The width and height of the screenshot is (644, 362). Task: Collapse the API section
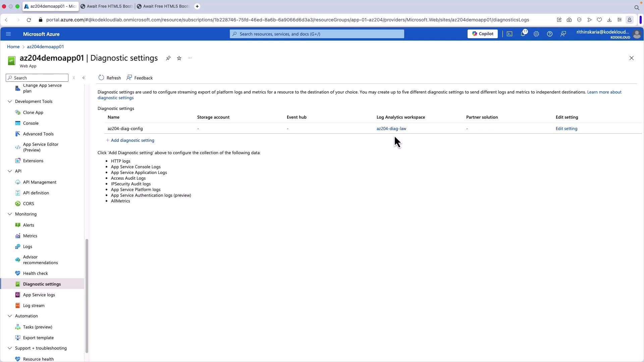(x=10, y=171)
